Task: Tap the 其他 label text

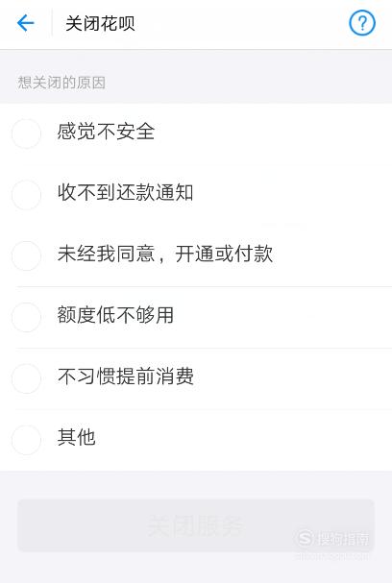Action: coord(77,437)
